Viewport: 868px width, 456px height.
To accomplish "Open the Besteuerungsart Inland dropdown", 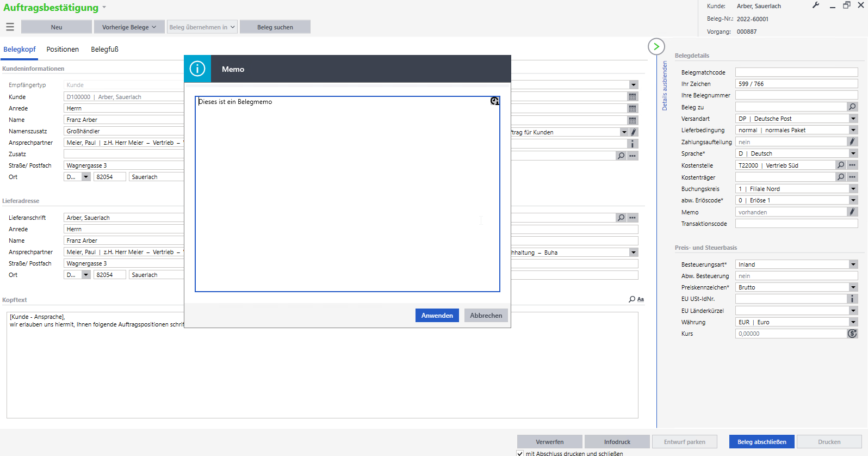I will (853, 264).
